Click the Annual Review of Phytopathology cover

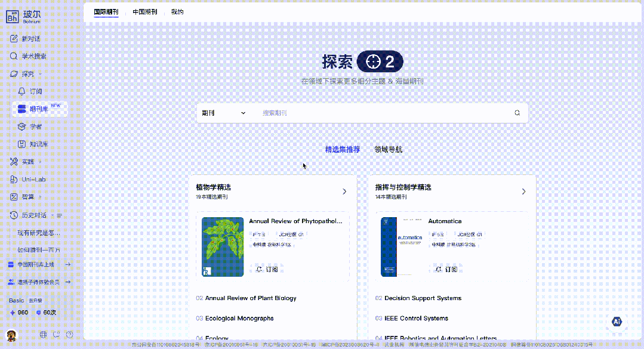(x=223, y=247)
